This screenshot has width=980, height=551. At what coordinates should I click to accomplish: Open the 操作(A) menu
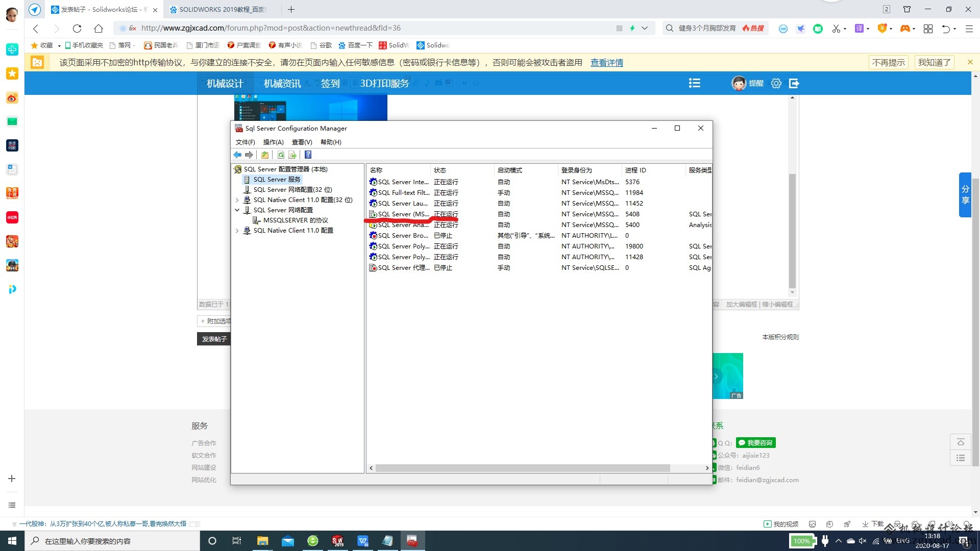(273, 142)
